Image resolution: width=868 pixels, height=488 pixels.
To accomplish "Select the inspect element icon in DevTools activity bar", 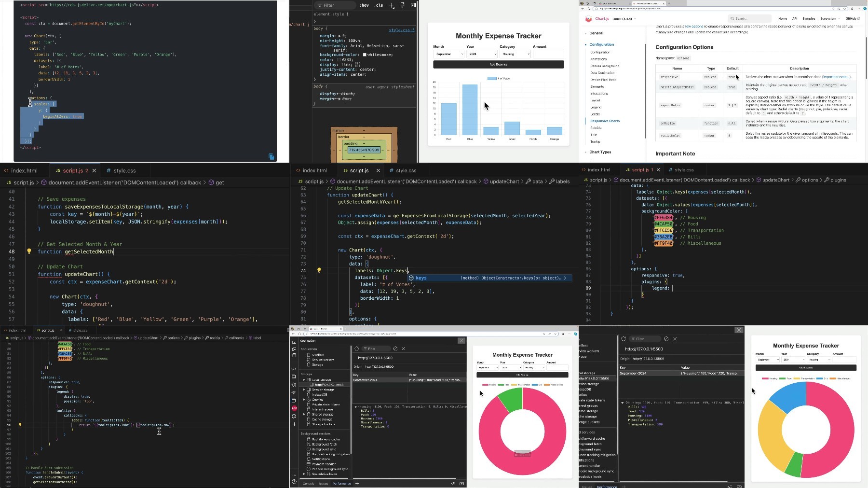I will 294,342.
